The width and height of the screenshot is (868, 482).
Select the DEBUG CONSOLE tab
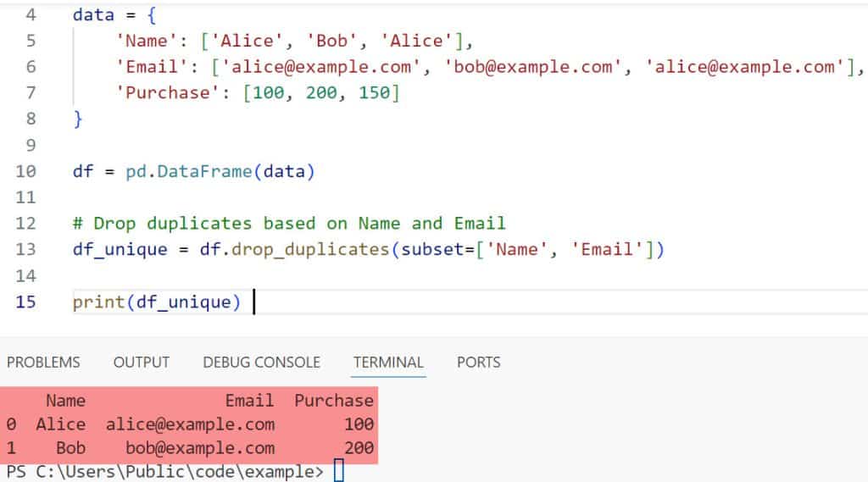pos(261,362)
